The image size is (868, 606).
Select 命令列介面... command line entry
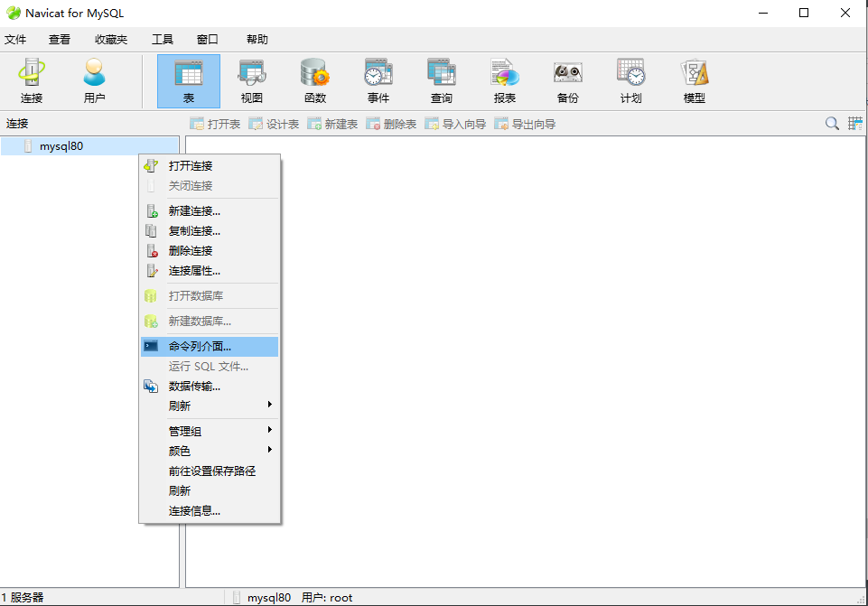tap(210, 347)
